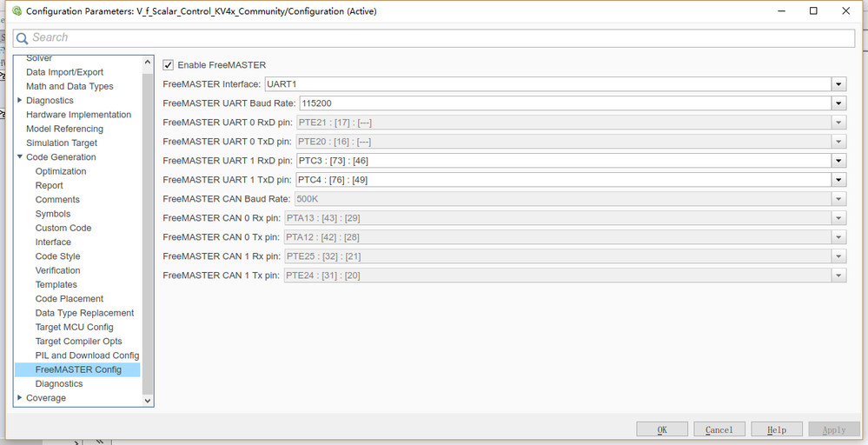Viewport: 868px width, 445px height.
Task: Click tree scrollbar up arrow
Action: tap(147, 63)
